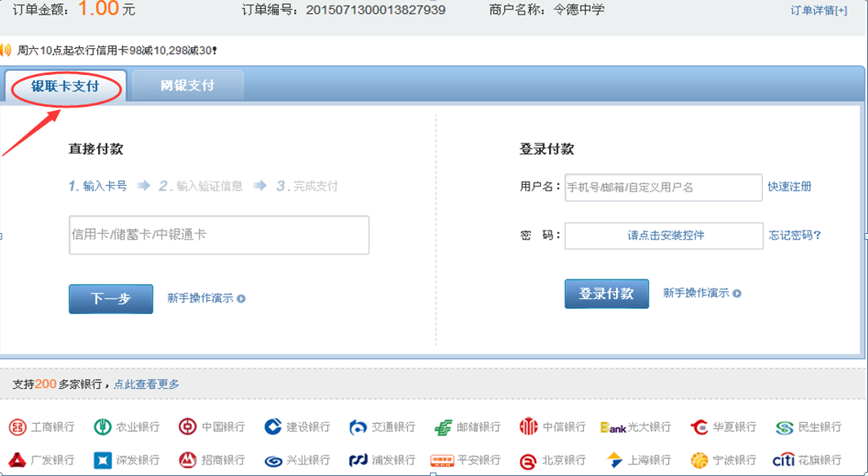Open 点此查看更多 bank list link

147,384
